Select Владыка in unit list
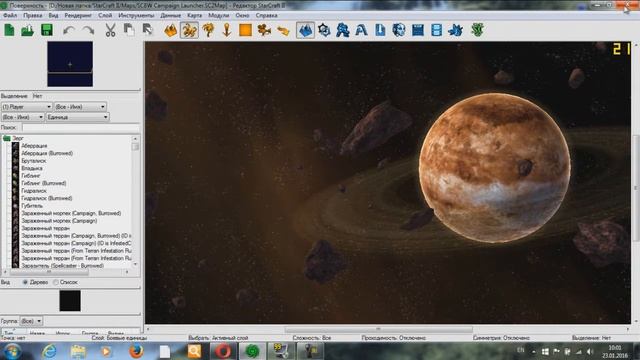This screenshot has width=640, height=360. click(x=32, y=168)
